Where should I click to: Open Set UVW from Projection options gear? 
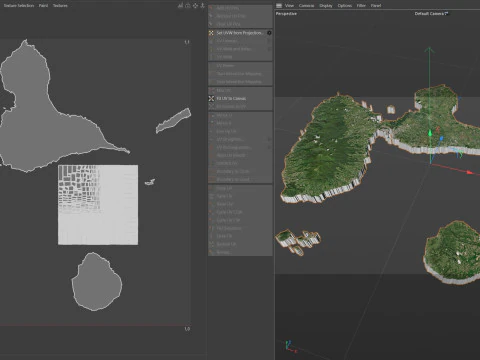[269, 33]
